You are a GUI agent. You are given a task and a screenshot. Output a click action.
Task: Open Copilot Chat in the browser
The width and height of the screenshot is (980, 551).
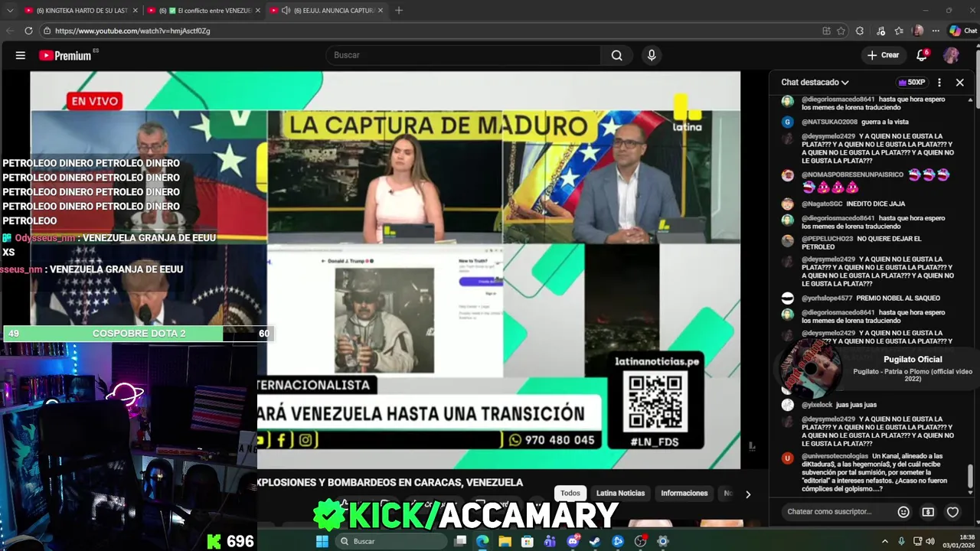pyautogui.click(x=963, y=31)
